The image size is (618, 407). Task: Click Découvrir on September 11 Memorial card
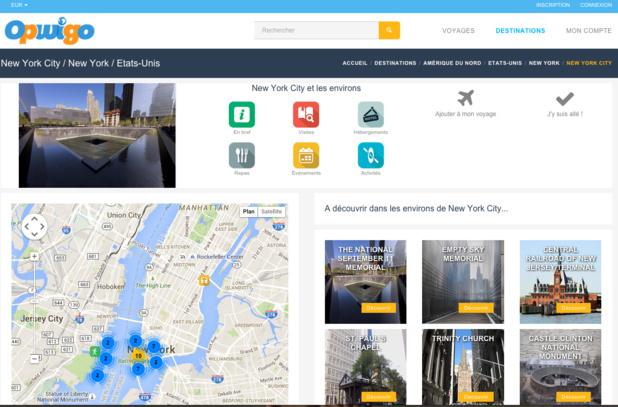click(x=378, y=308)
